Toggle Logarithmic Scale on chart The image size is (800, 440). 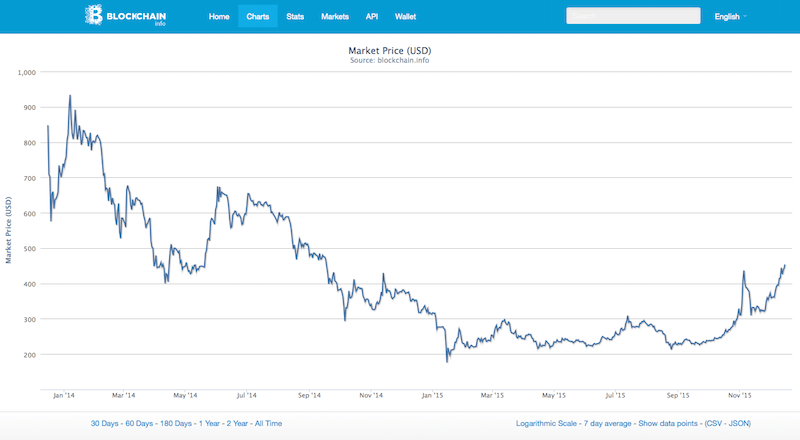pos(546,423)
